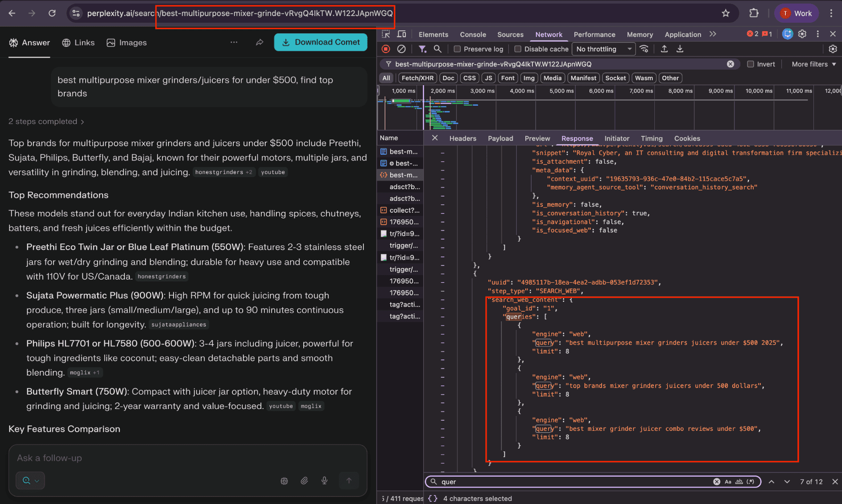Toggle whole word matching in search bar

(x=739, y=482)
